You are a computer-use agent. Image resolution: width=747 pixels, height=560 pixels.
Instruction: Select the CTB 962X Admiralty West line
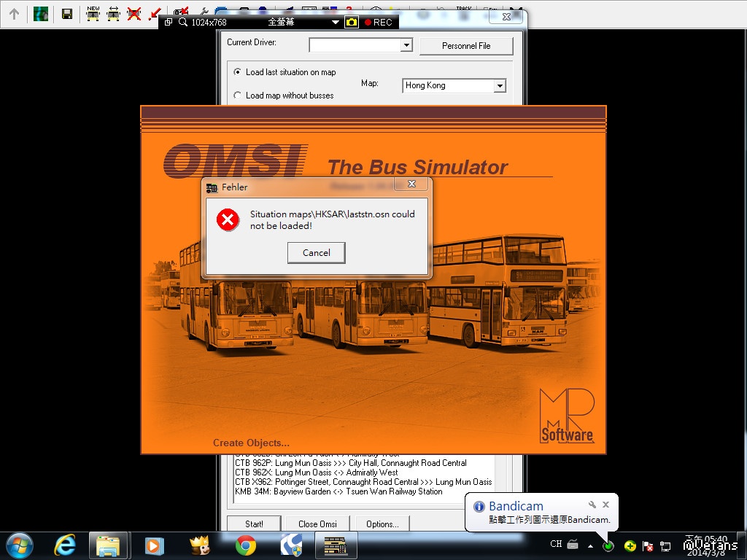[x=317, y=472]
